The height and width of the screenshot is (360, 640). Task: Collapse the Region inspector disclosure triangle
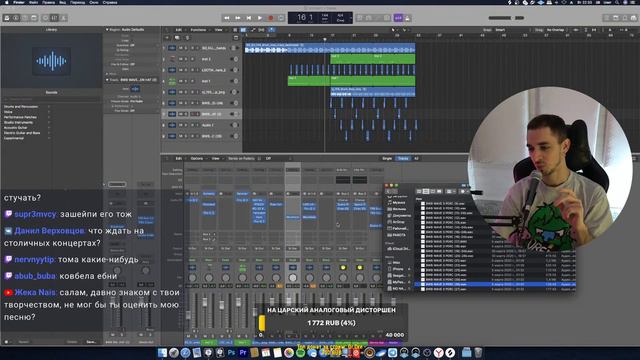coord(107,30)
